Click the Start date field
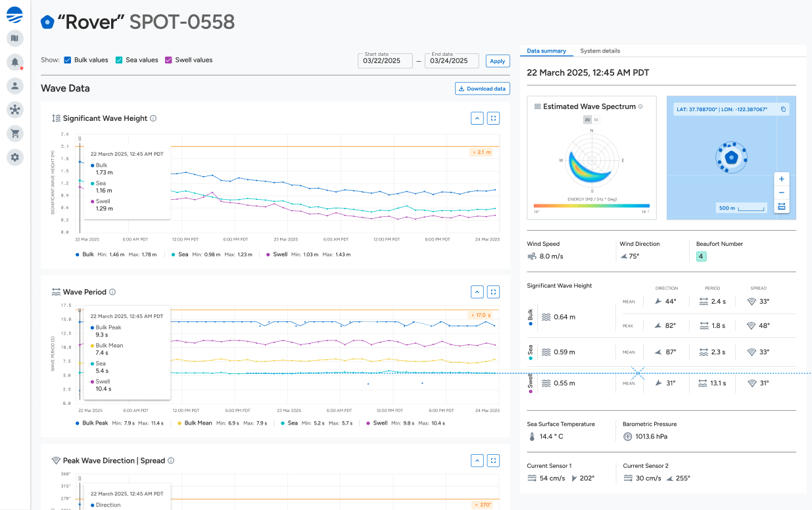This screenshot has height=510, width=812. click(385, 60)
